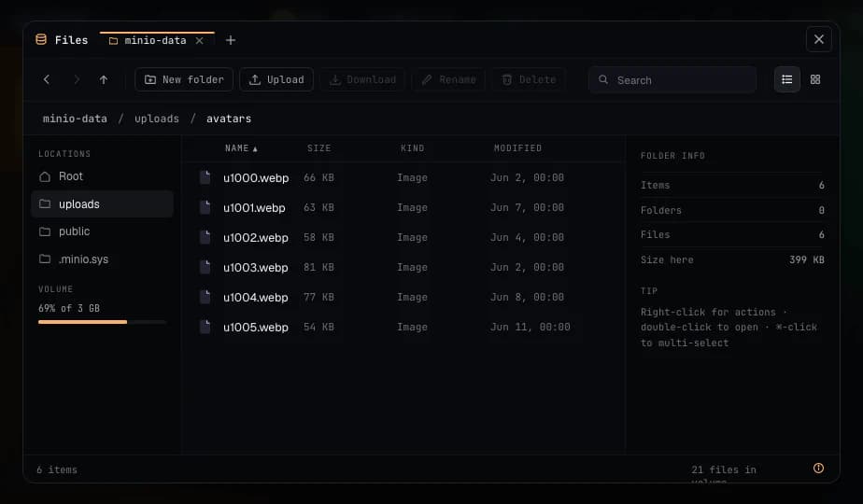
Task: Click the file icon for u1003.webp
Action: [205, 267]
